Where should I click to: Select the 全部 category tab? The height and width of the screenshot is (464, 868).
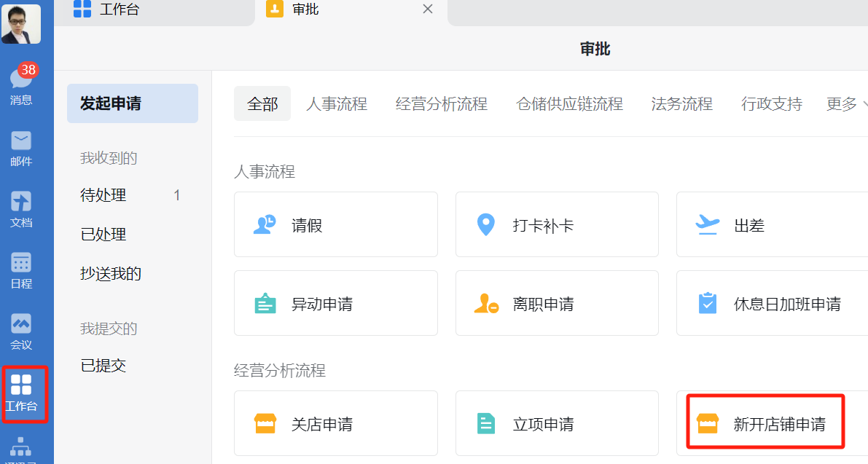(x=262, y=103)
